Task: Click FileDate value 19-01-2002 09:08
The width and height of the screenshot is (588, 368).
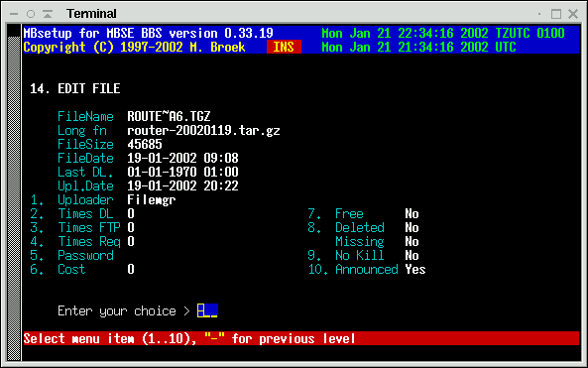Action: tap(182, 159)
